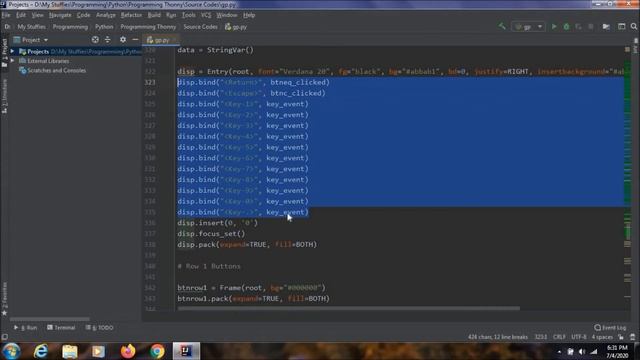Open Windows Explorer from taskbar

pos(70,351)
